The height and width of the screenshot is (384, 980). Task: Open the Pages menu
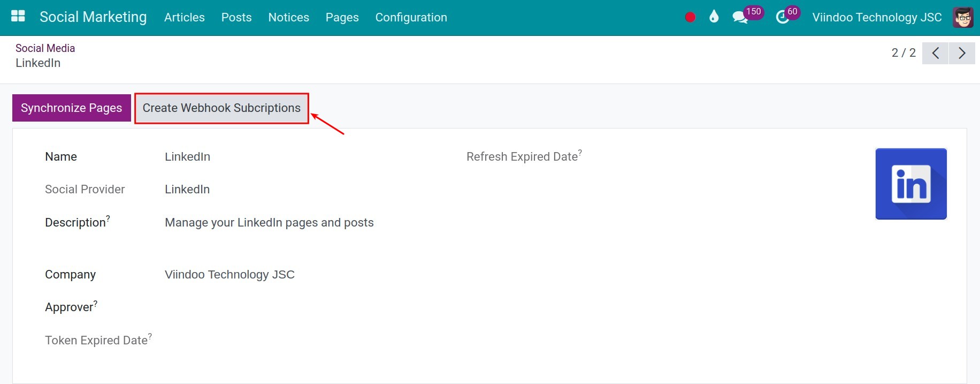342,17
